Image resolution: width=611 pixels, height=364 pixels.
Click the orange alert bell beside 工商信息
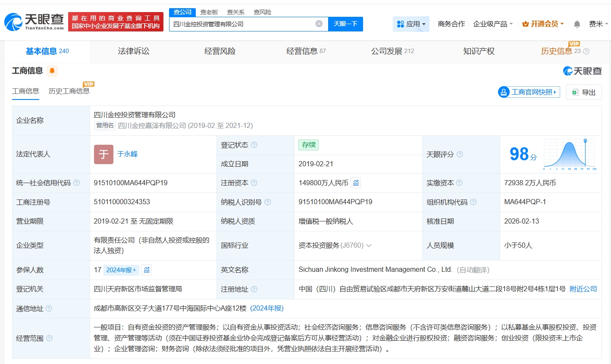tap(52, 71)
